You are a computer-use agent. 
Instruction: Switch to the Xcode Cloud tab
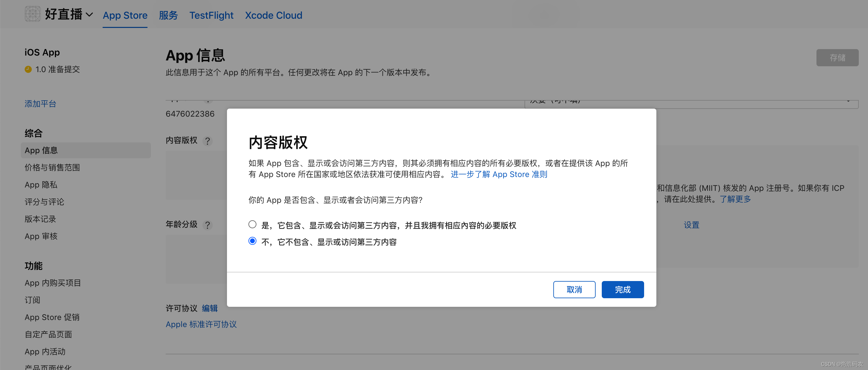[273, 15]
